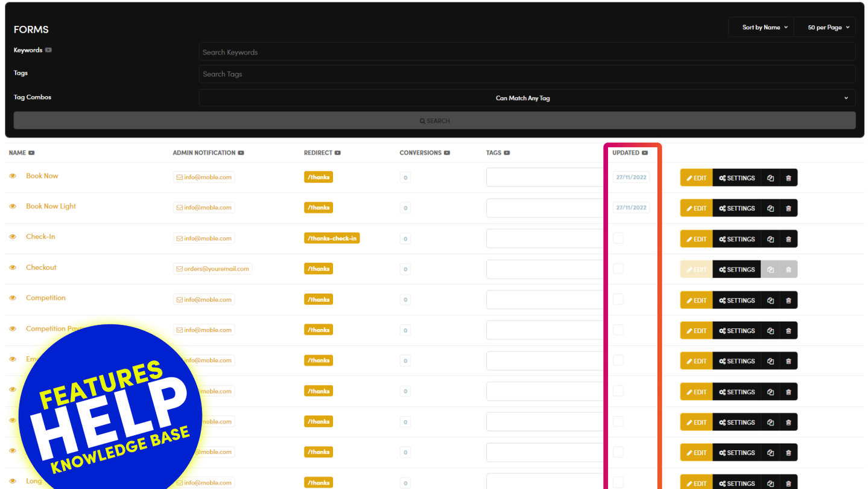Click the trash icon for Book Now Light

(788, 208)
